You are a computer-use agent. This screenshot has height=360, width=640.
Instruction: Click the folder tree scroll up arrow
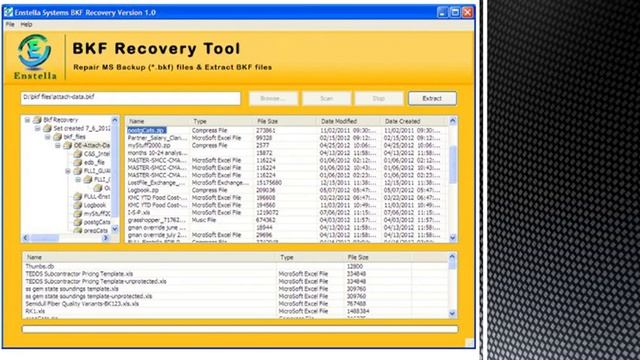[x=115, y=120]
